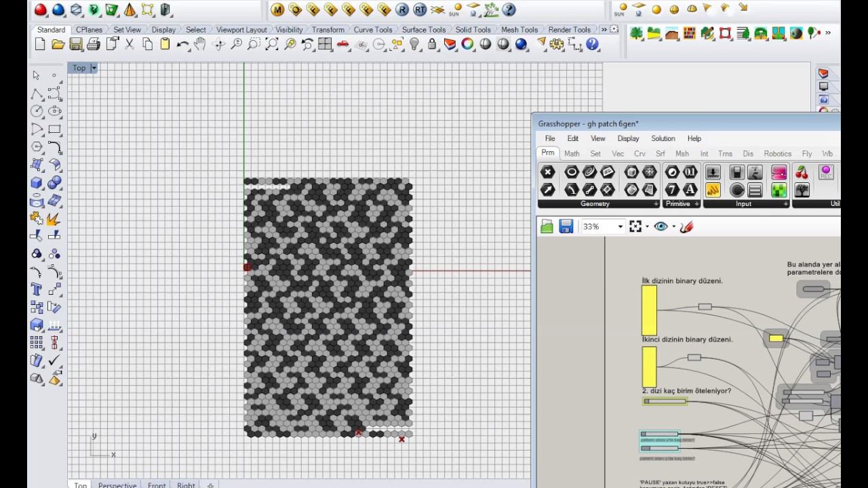Click the yellow panel under 'İkinci dizinin binary düzeni.'
Viewport: 868px width, 488px height.
coord(649,367)
